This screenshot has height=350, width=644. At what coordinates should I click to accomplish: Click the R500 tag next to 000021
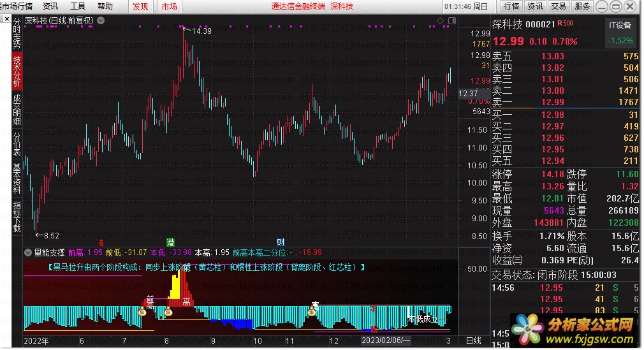(x=565, y=24)
